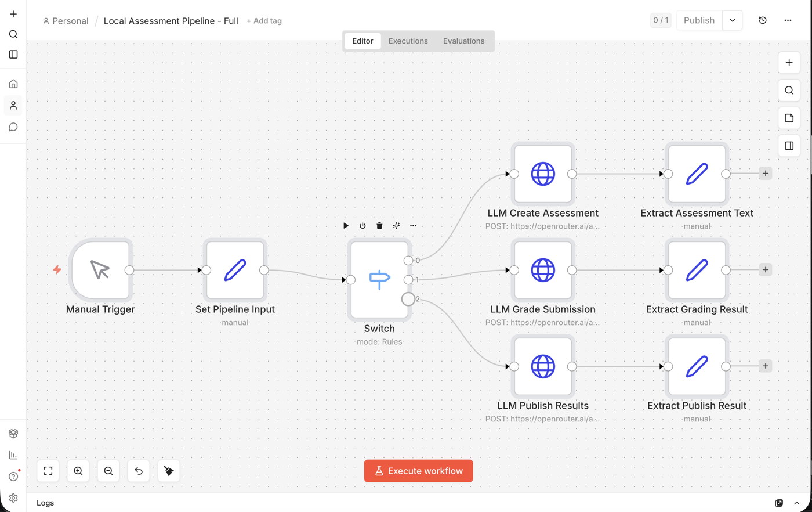Toggle the right side panel icon
The image size is (812, 512).
pyautogui.click(x=789, y=146)
